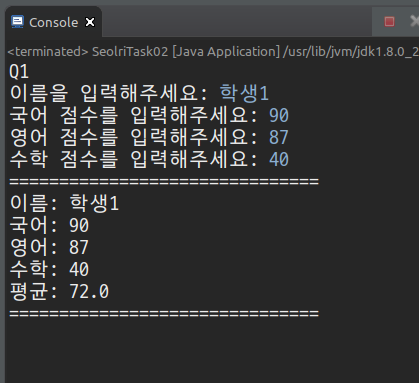Click the average line 평균: 72.0
The height and width of the screenshot is (383, 419).
click(59, 291)
